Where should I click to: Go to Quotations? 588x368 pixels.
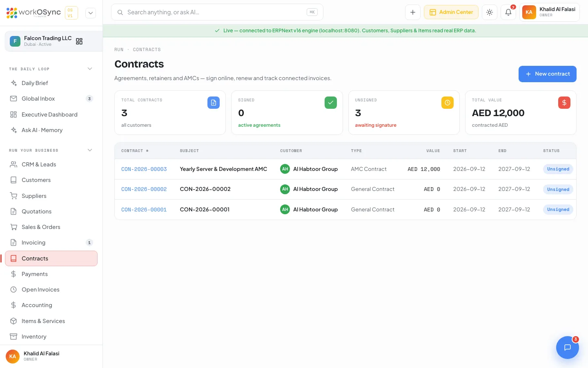coord(51,211)
